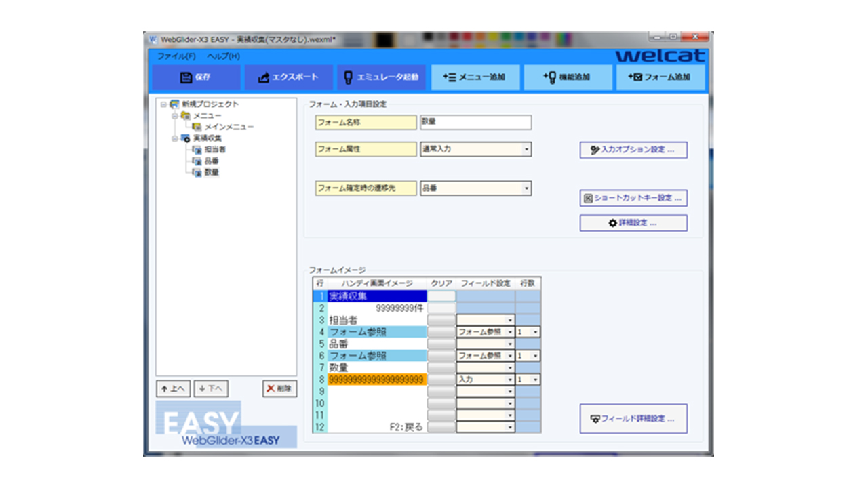Click the クリア button in row 12
The height and width of the screenshot is (488, 868).
(x=441, y=427)
